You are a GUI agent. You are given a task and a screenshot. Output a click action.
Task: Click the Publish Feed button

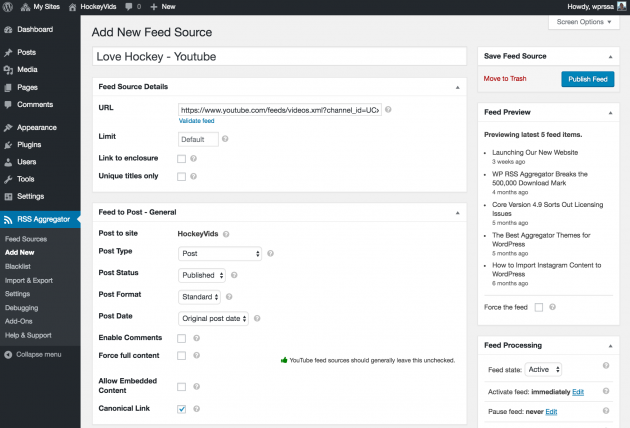tap(587, 79)
